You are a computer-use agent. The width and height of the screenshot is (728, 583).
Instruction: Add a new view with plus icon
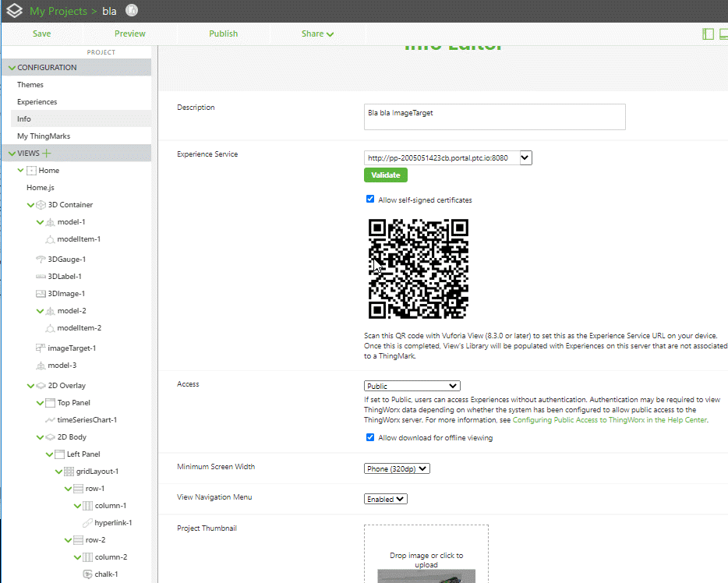tap(47, 154)
